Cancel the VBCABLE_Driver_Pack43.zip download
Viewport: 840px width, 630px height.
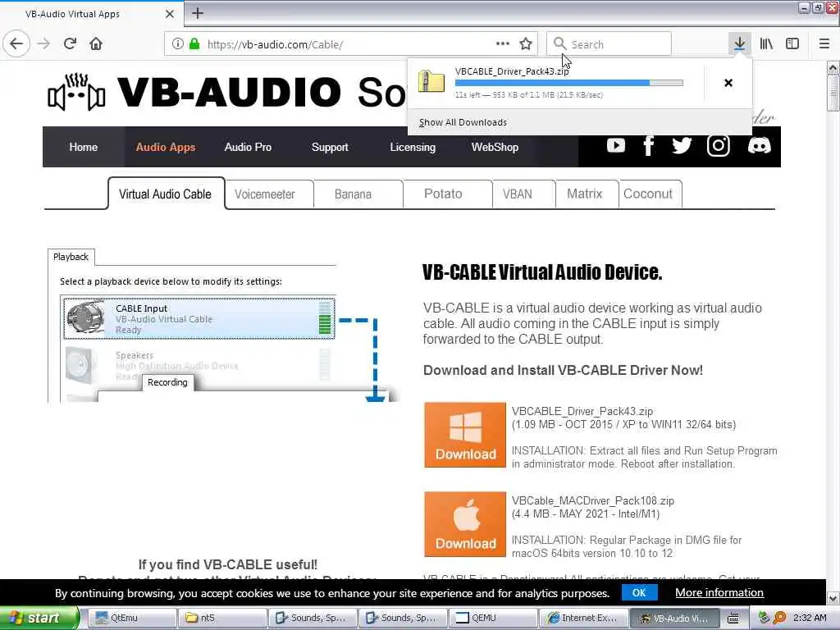[x=728, y=83]
